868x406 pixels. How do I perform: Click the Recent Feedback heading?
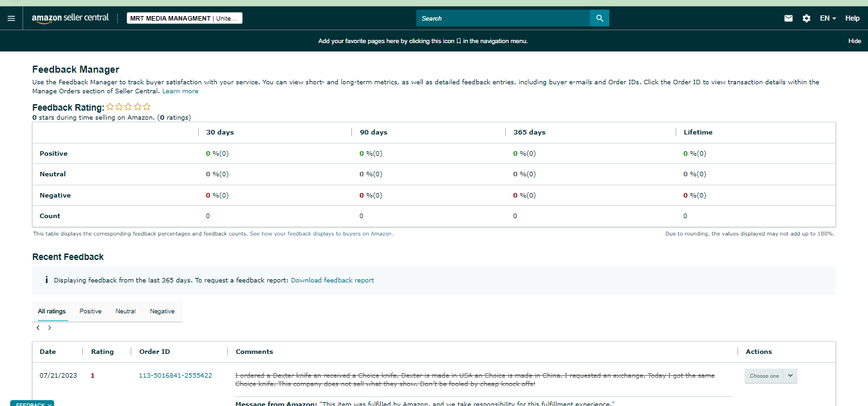tap(68, 257)
